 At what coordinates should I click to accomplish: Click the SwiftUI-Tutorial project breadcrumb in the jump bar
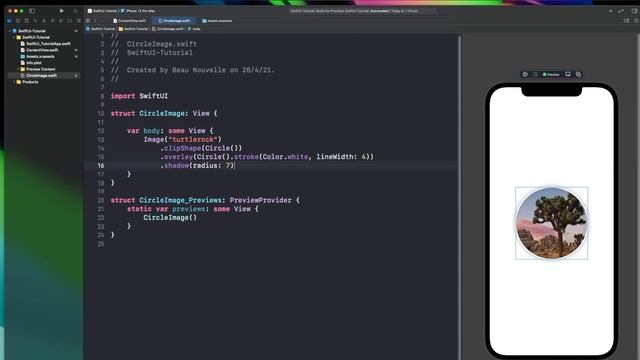point(101,29)
